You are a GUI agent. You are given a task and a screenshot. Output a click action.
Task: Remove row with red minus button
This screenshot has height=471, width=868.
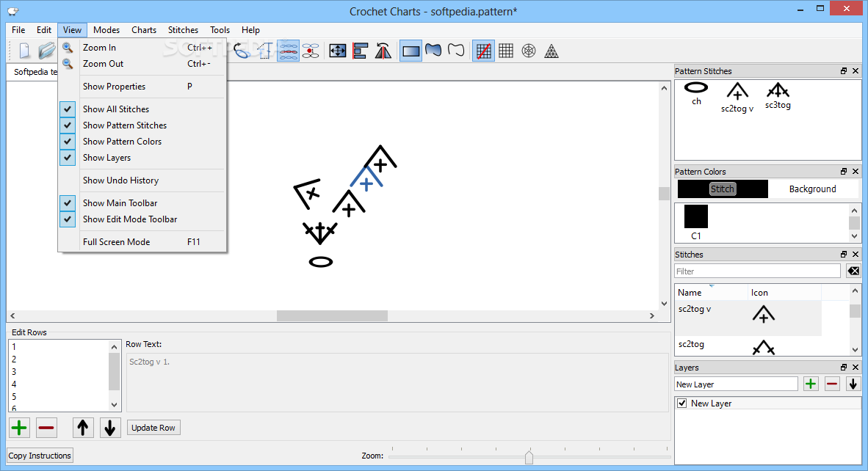point(46,427)
